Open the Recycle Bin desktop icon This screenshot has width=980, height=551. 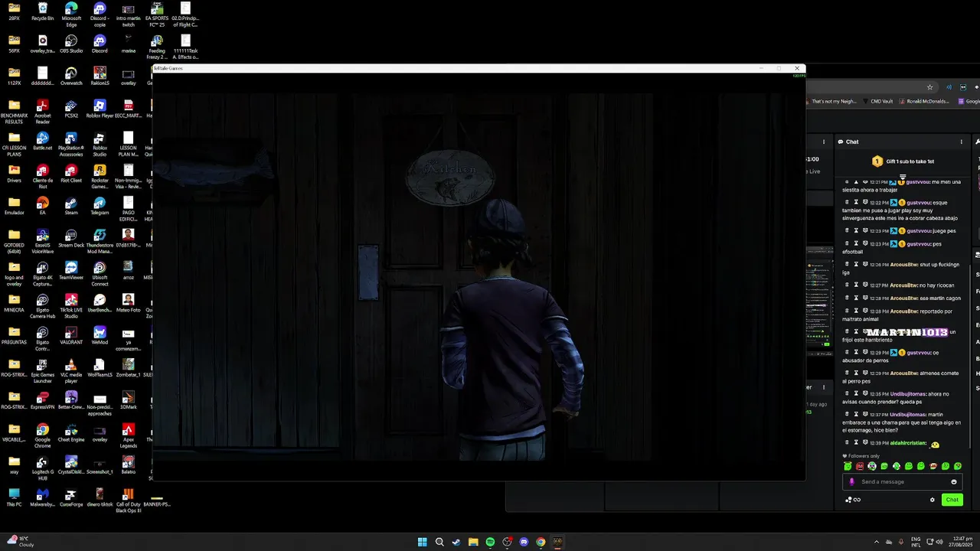point(43,11)
